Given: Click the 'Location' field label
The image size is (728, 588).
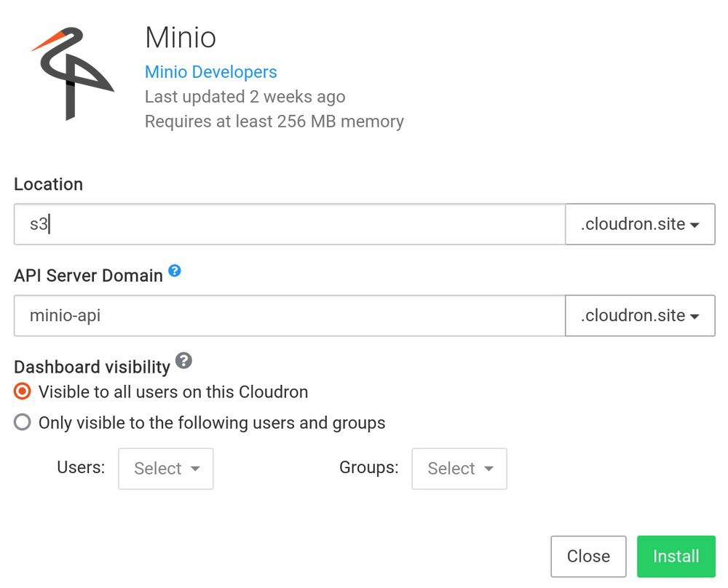Looking at the screenshot, I should 48,184.
